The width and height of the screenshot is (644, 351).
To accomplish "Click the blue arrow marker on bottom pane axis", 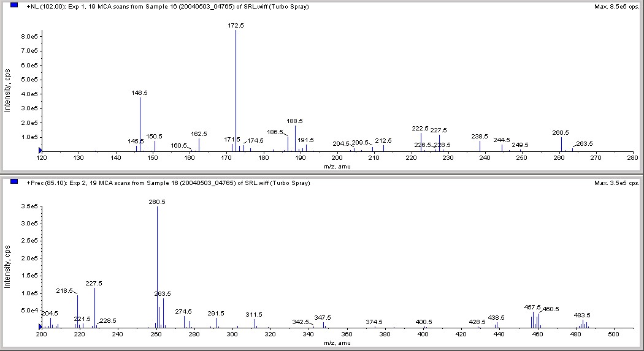I will pyautogui.click(x=40, y=327).
